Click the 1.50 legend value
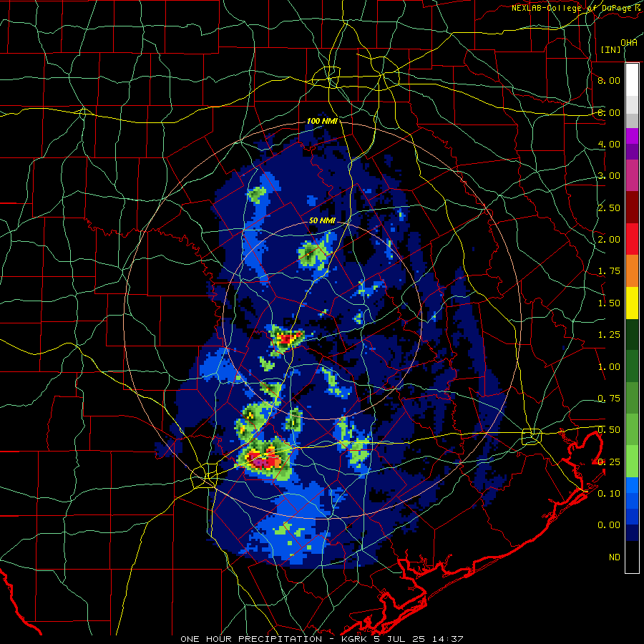644x644 pixels. click(609, 303)
